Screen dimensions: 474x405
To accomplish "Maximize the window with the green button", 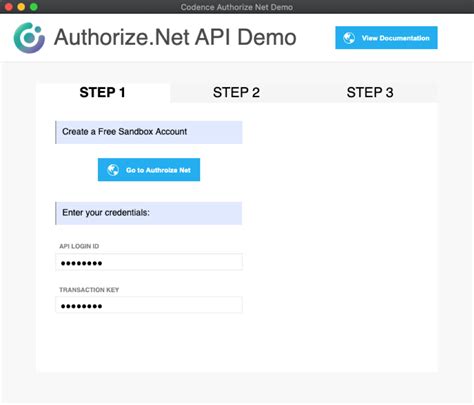I will click(34, 7).
